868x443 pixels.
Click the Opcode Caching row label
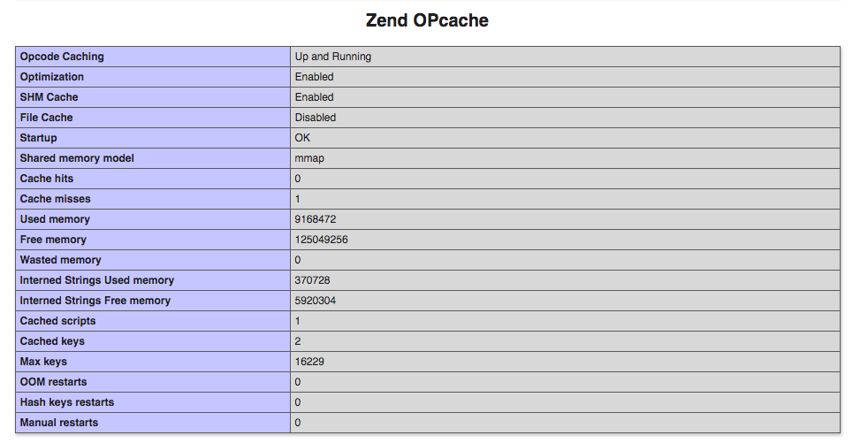pyautogui.click(x=62, y=57)
